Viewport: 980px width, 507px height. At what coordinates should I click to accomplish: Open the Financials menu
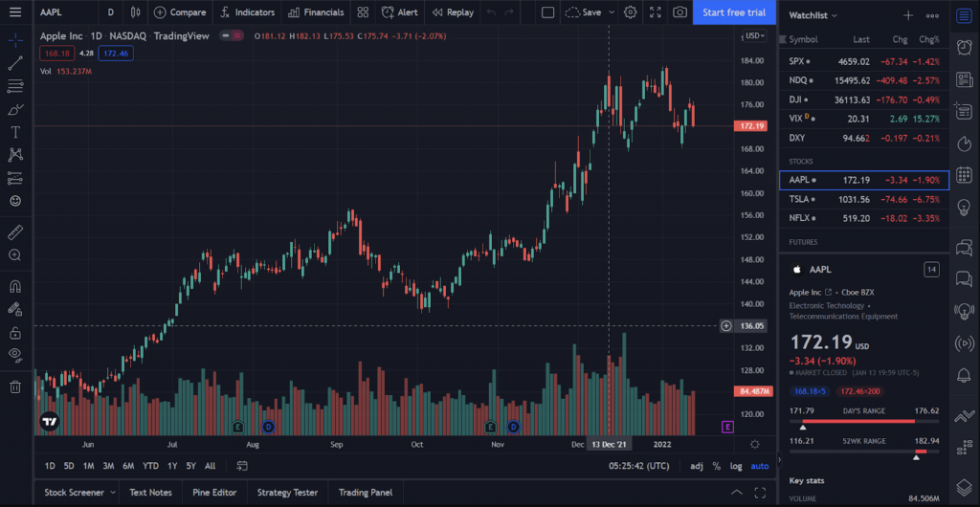click(316, 12)
